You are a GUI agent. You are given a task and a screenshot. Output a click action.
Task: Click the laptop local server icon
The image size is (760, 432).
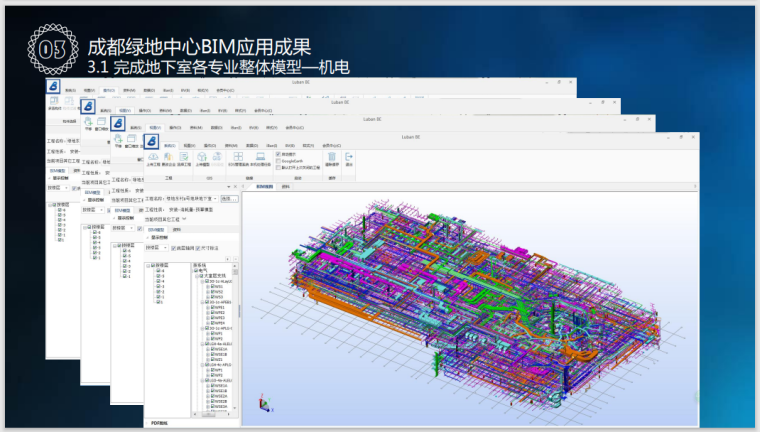[259, 157]
